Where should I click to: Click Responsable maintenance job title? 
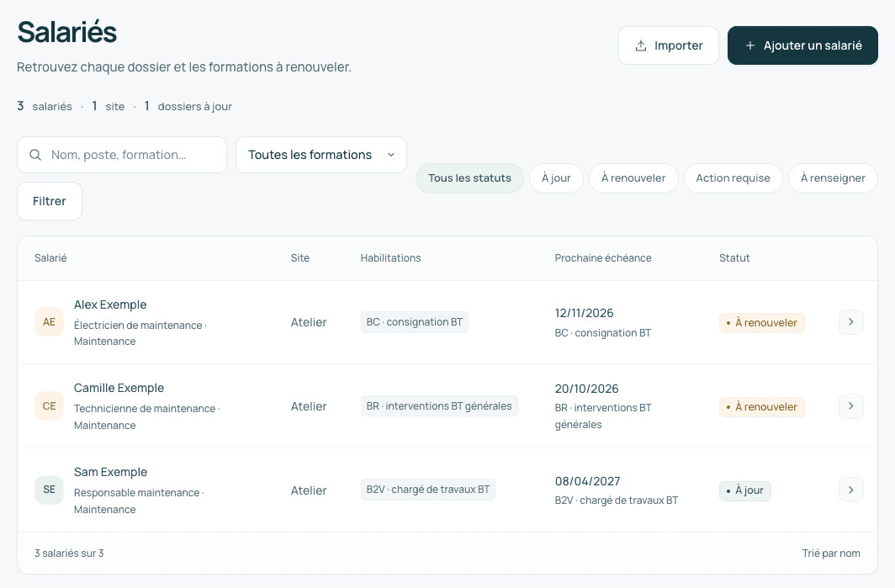[x=136, y=493]
